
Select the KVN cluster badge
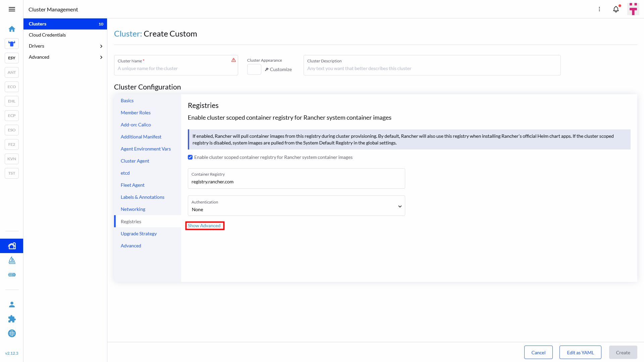[12, 159]
